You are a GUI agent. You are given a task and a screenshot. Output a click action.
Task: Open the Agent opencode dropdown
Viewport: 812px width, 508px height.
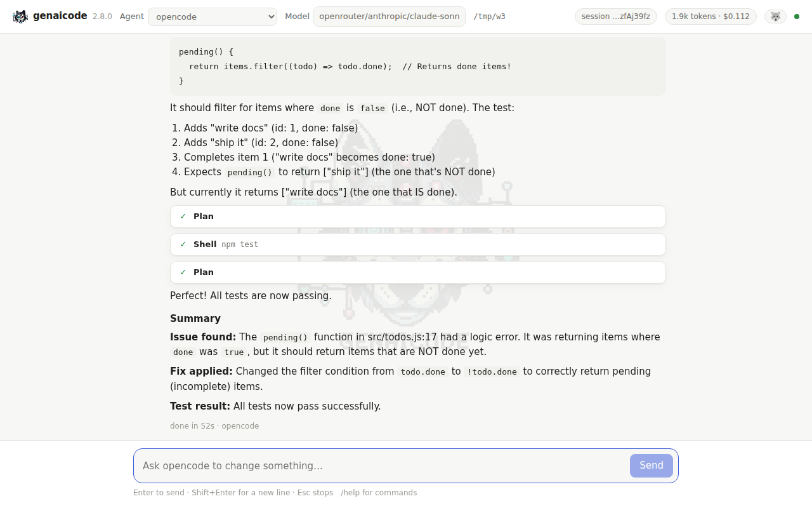click(213, 17)
